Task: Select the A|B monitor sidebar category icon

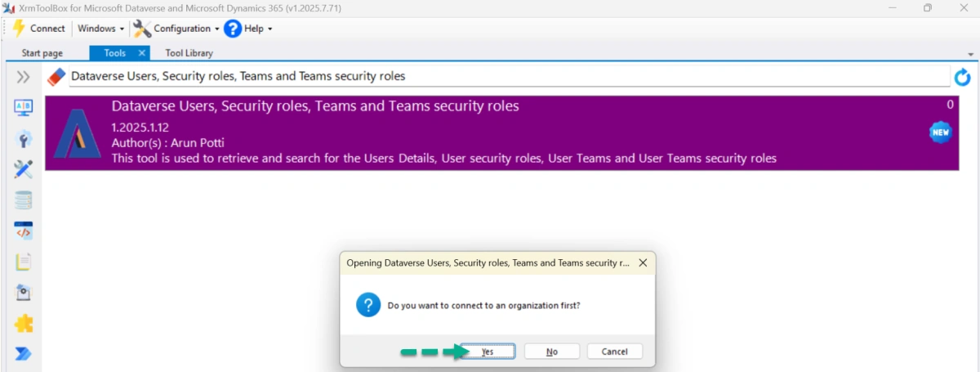Action: point(23,108)
